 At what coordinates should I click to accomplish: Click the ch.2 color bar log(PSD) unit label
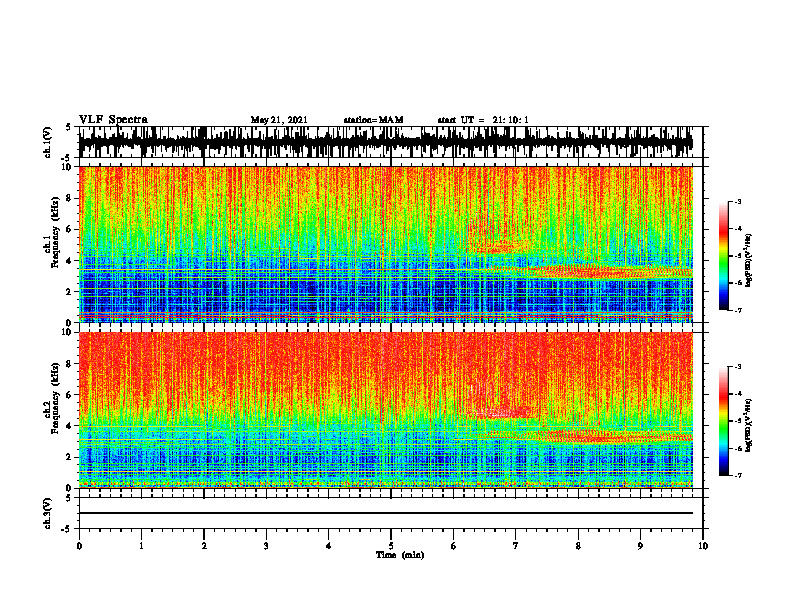tap(749, 424)
